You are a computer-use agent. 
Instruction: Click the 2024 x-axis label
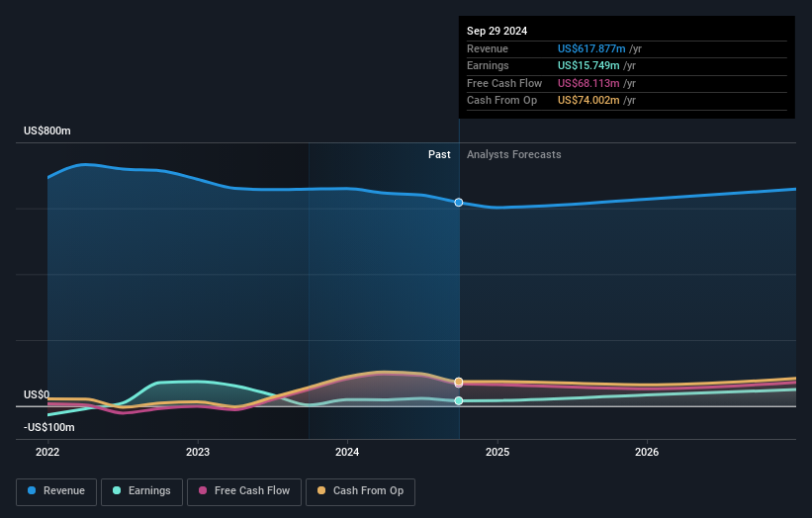347,452
